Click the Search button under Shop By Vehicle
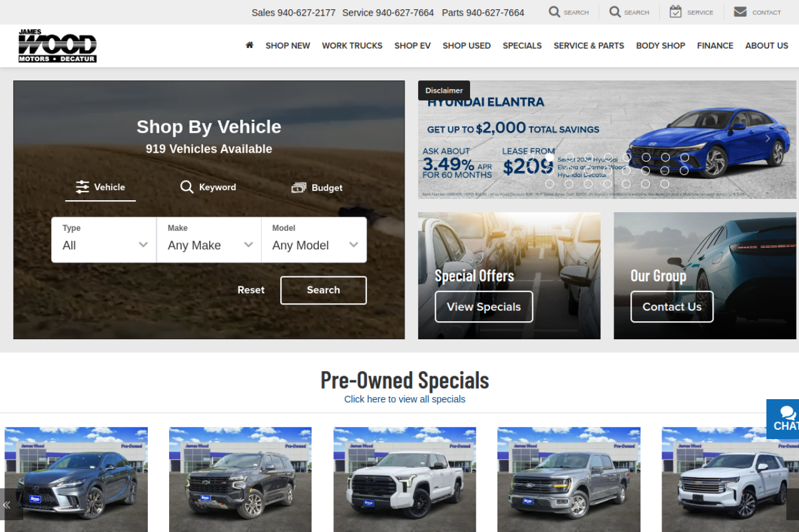Viewport: 799px width, 532px height. (323, 290)
